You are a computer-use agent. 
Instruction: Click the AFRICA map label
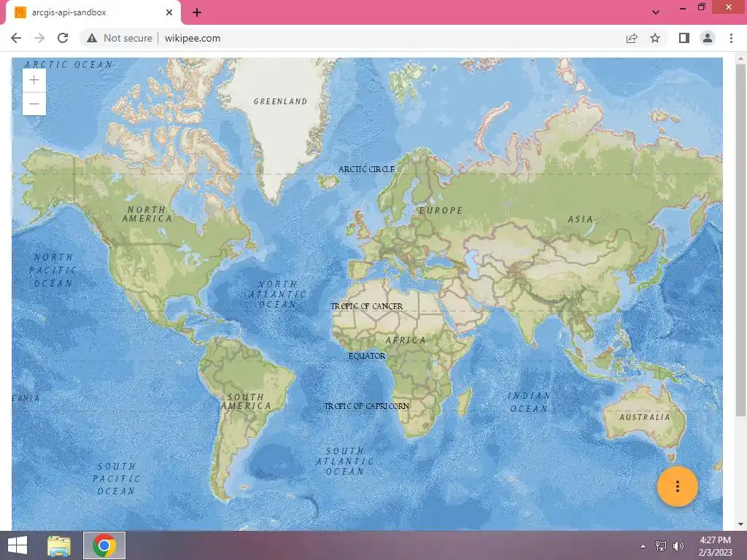(406, 341)
